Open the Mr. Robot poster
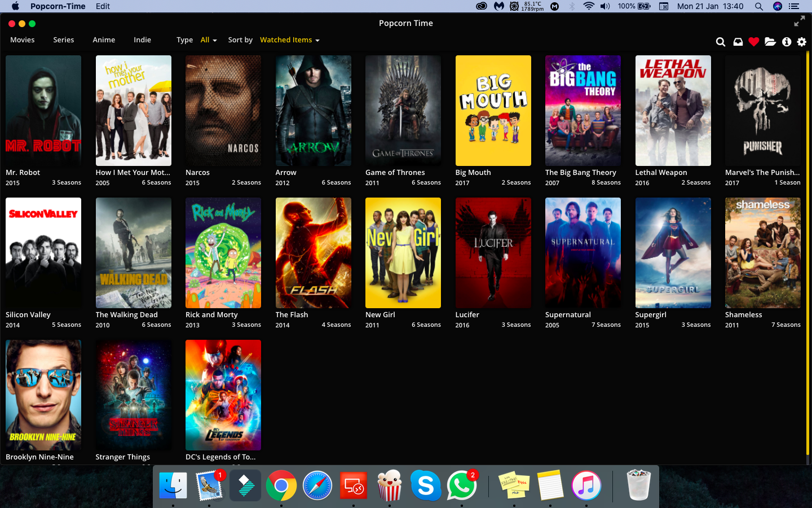The width and height of the screenshot is (812, 508). (43, 111)
